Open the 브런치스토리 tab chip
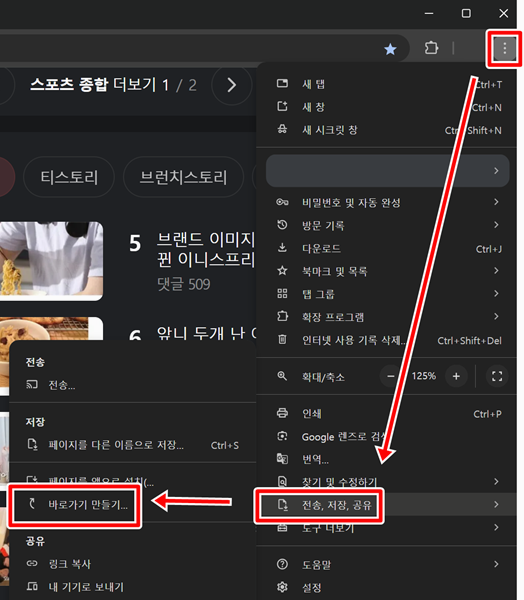Image resolution: width=524 pixels, height=600 pixels. tap(183, 177)
